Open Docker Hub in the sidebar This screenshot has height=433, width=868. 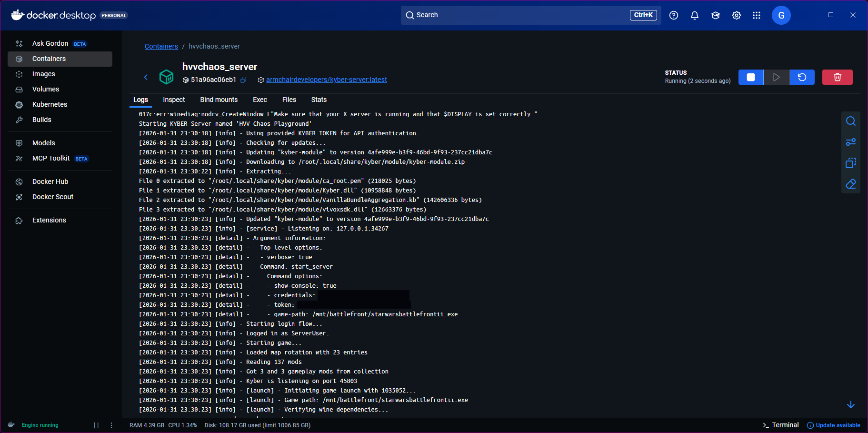pyautogui.click(x=60, y=181)
